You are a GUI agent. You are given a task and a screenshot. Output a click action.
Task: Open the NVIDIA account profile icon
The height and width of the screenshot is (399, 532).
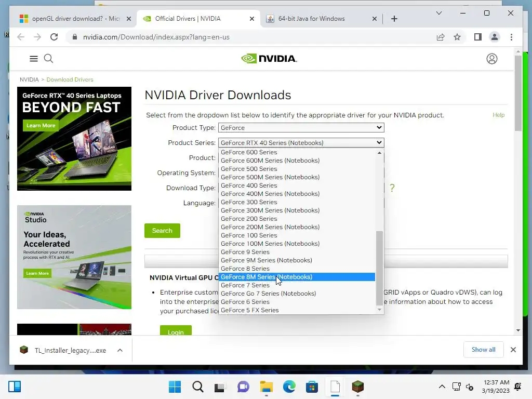(x=491, y=59)
